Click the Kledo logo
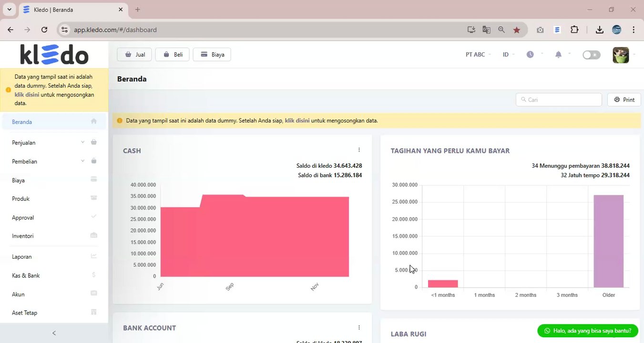 coord(54,54)
